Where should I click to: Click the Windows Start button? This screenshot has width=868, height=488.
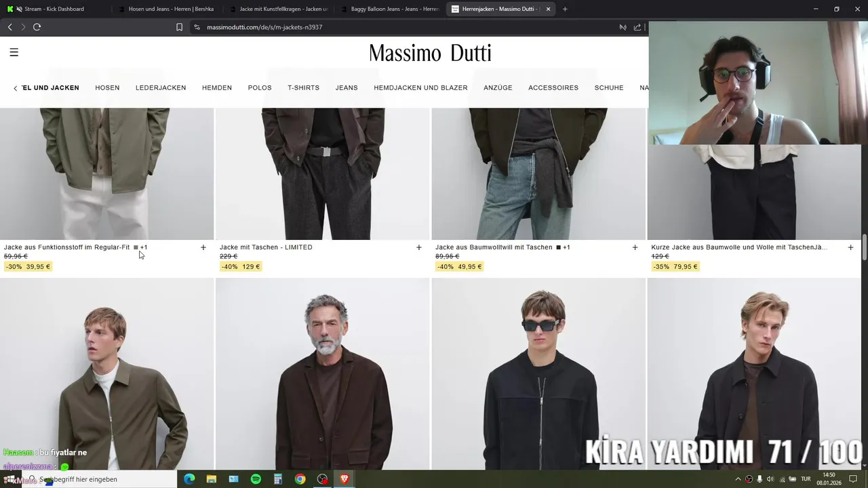10,479
